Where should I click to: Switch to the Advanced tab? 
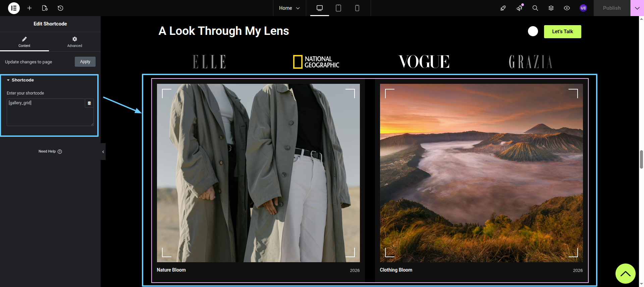[74, 42]
